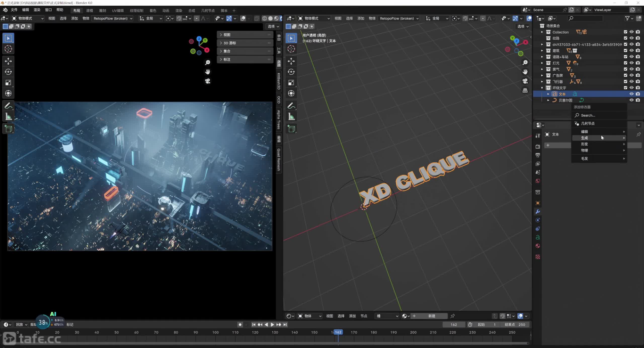This screenshot has width=644, height=348.
Task: Open Texture properties checker icon
Action: pyautogui.click(x=538, y=257)
